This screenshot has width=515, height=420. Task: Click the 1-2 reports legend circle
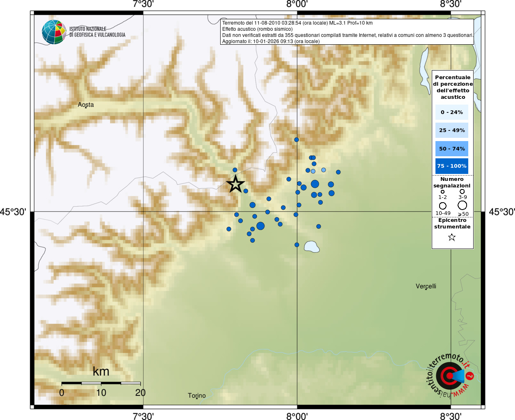point(442,192)
